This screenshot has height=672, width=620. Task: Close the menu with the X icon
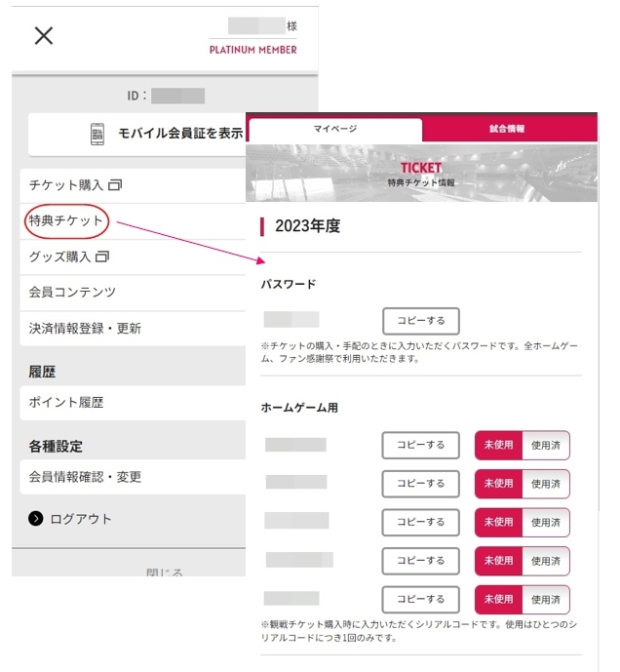click(x=44, y=36)
